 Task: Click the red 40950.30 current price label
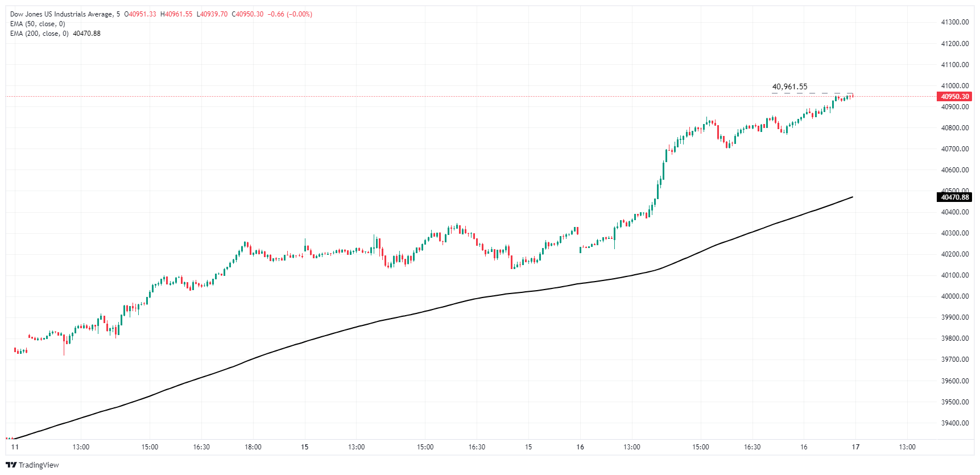(x=954, y=97)
